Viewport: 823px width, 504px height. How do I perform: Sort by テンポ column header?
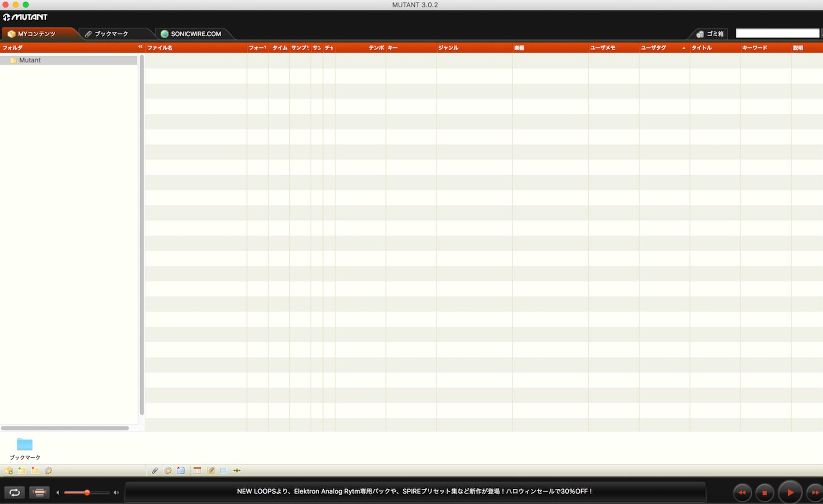(x=360, y=48)
